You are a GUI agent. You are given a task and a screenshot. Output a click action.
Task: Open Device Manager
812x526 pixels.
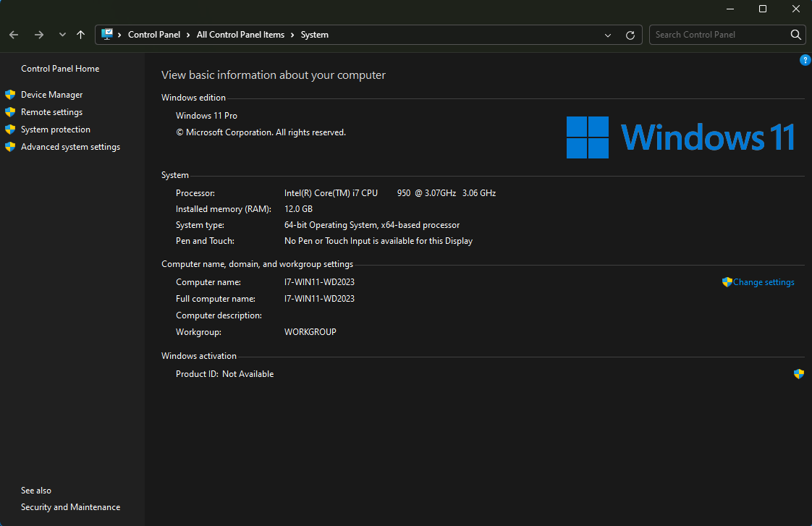51,95
